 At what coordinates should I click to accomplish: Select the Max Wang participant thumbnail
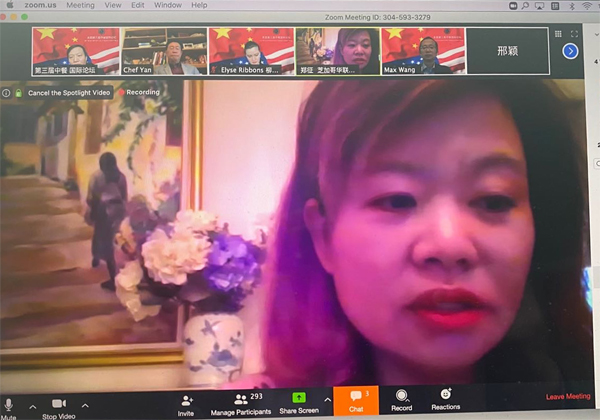(423, 51)
